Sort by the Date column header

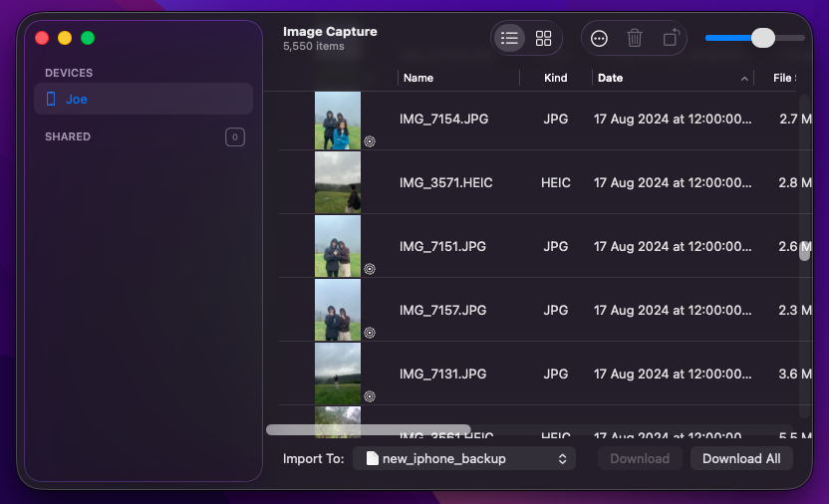click(x=610, y=78)
